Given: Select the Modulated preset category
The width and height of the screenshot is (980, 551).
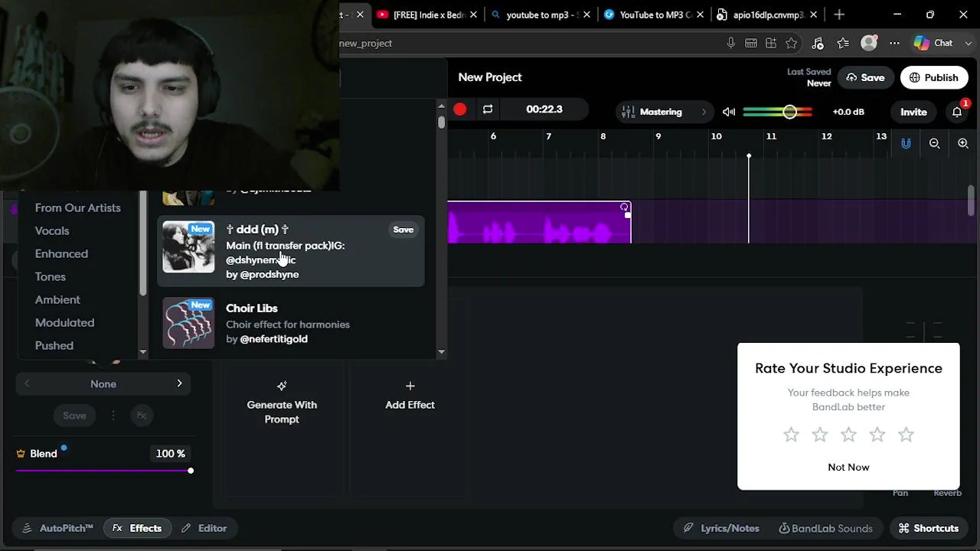Looking at the screenshot, I should (64, 322).
